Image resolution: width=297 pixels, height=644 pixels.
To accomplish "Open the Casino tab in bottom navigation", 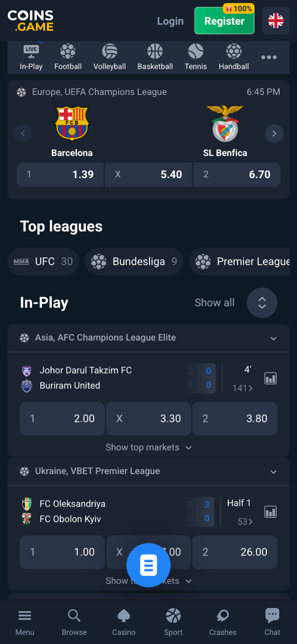I will [124, 621].
